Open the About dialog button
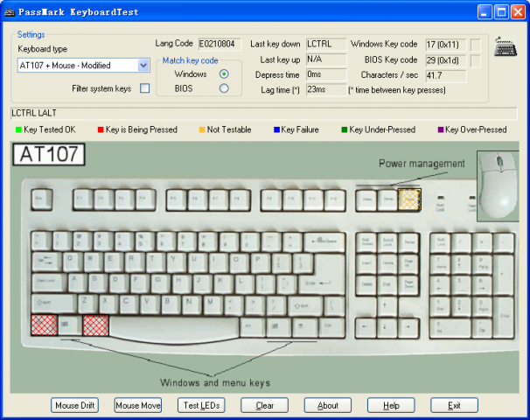Image resolution: width=530 pixels, height=420 pixels. [x=328, y=405]
